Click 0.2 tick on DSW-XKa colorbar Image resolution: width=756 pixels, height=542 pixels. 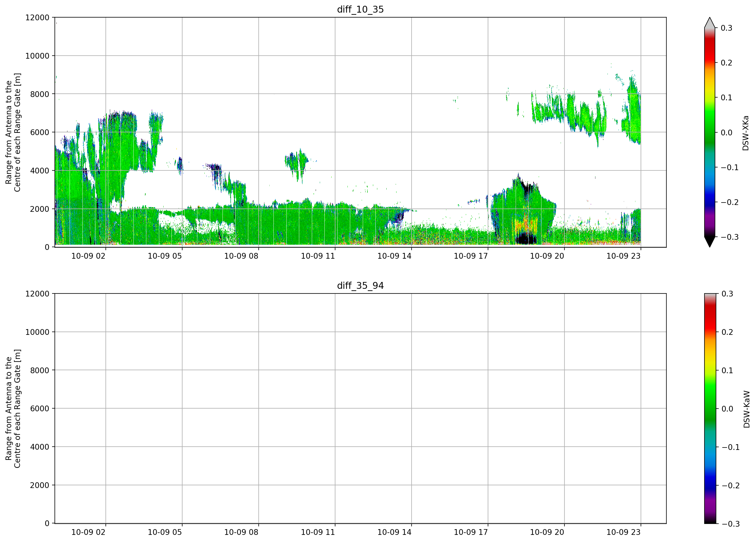pos(726,63)
